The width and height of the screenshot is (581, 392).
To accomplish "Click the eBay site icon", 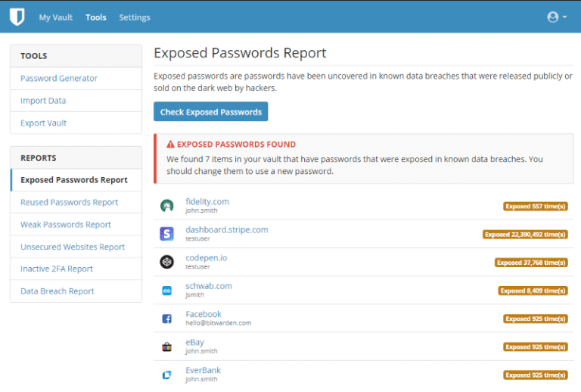I will click(167, 347).
